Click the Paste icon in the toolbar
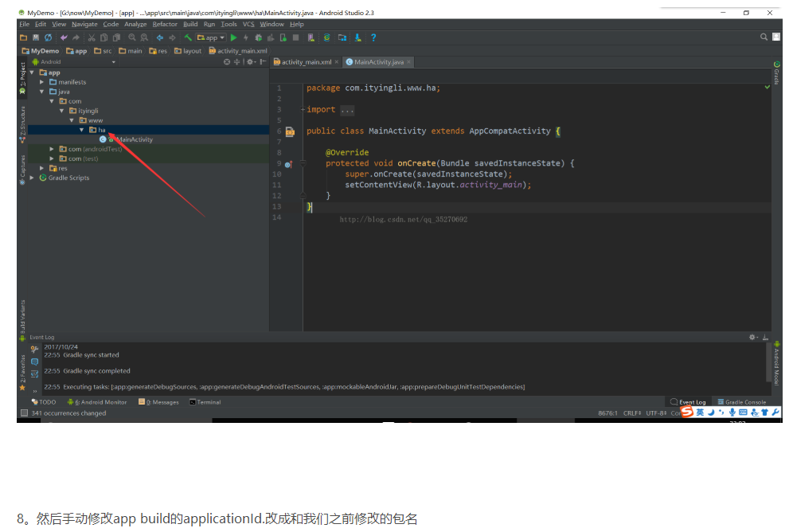 click(116, 37)
